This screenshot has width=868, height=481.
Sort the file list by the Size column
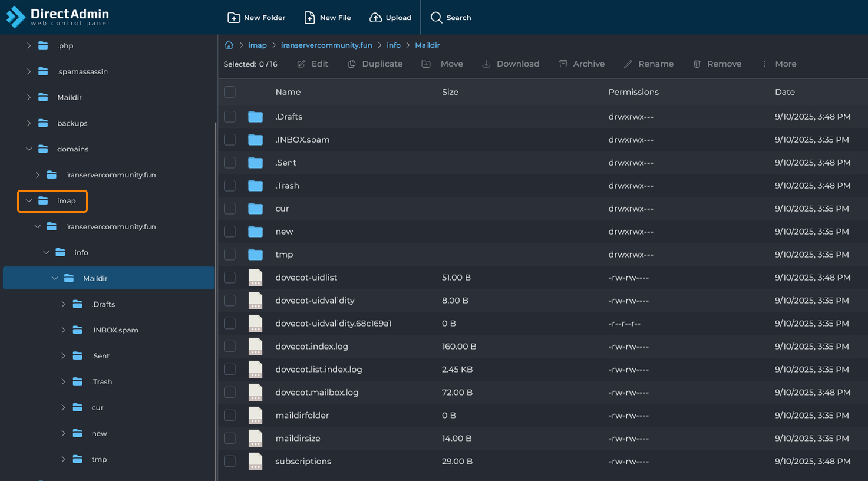(450, 92)
